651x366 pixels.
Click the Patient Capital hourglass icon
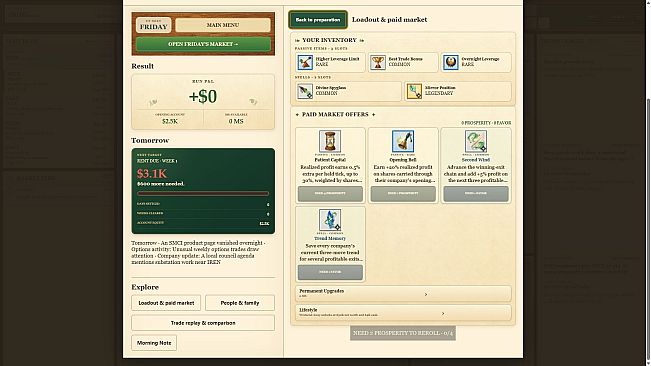pos(330,141)
